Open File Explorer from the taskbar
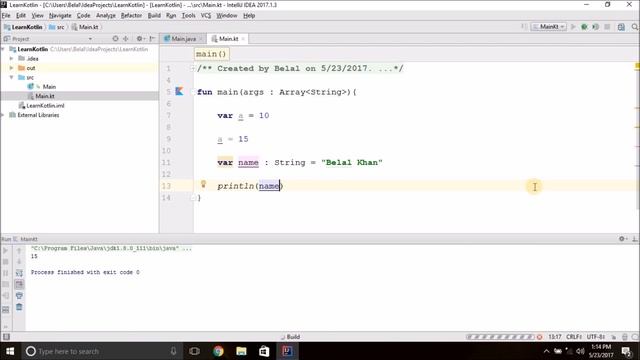640x360 pixels. tap(241, 351)
